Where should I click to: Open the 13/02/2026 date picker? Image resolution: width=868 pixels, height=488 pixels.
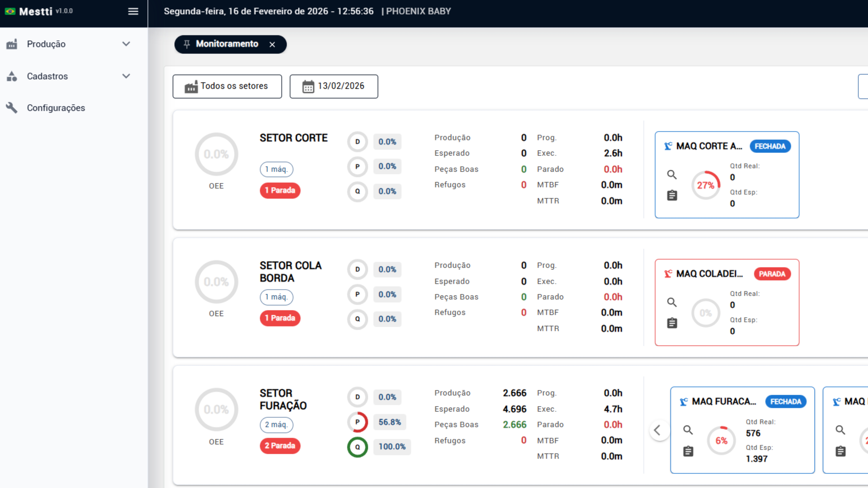[334, 87]
